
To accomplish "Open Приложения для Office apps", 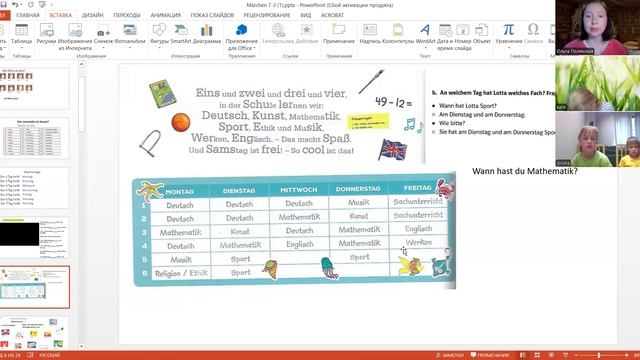I will click(x=241, y=37).
